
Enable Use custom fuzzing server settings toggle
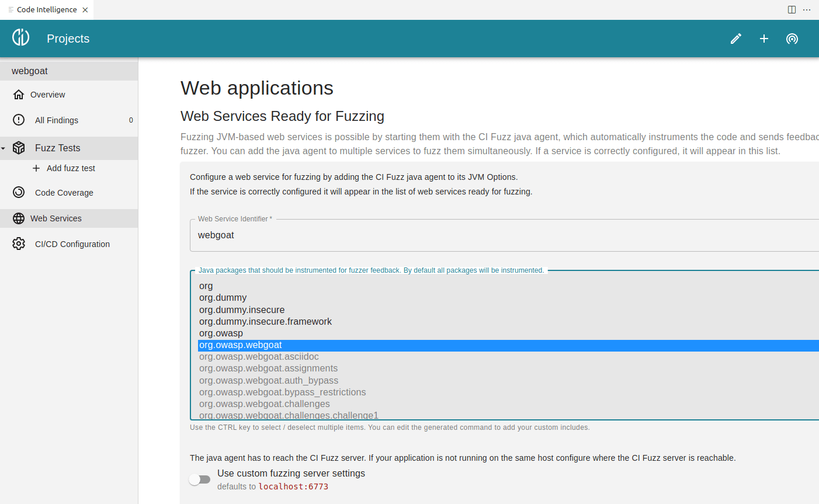click(x=200, y=479)
